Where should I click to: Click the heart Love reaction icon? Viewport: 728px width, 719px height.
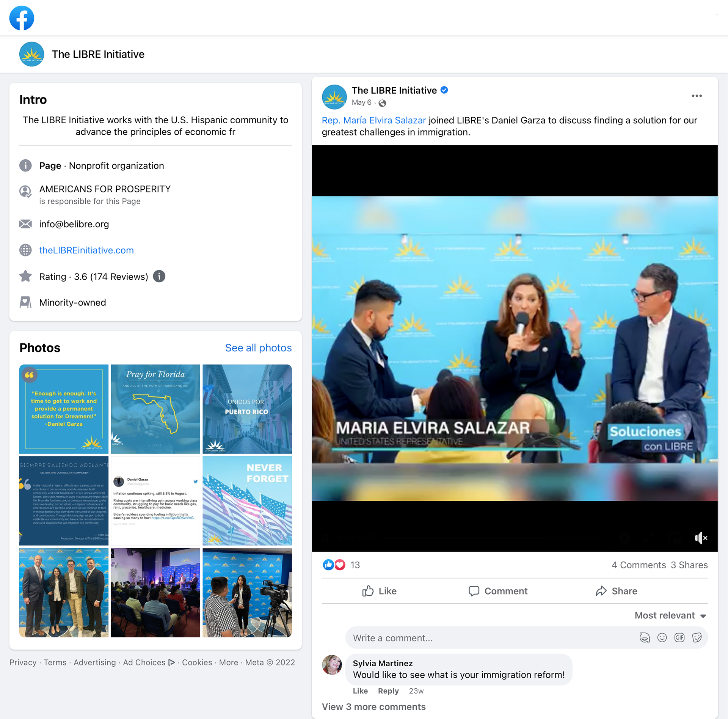(340, 565)
